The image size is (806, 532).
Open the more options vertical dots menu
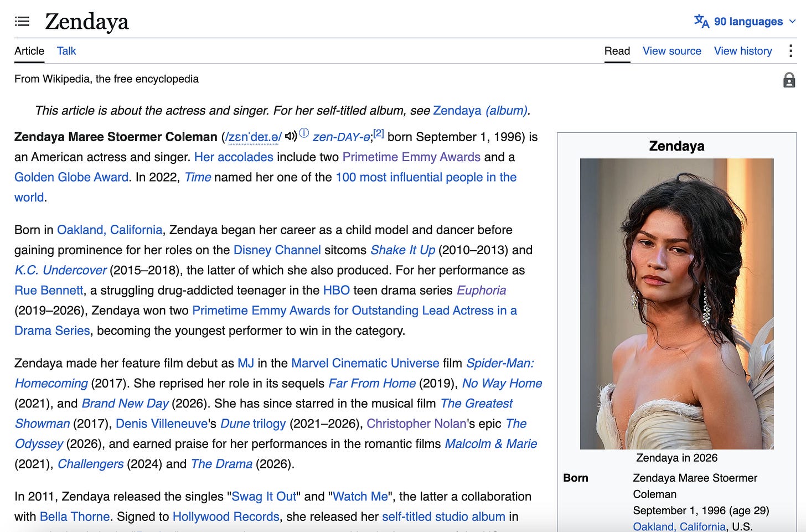coord(790,51)
